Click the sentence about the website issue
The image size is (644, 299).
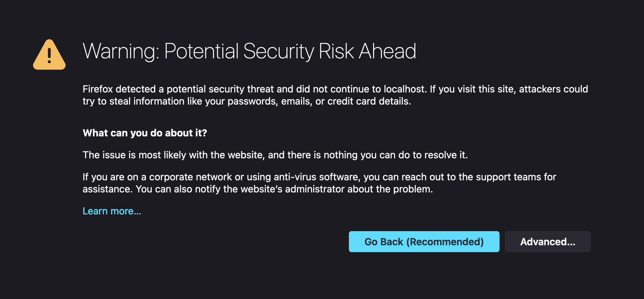pos(275,155)
